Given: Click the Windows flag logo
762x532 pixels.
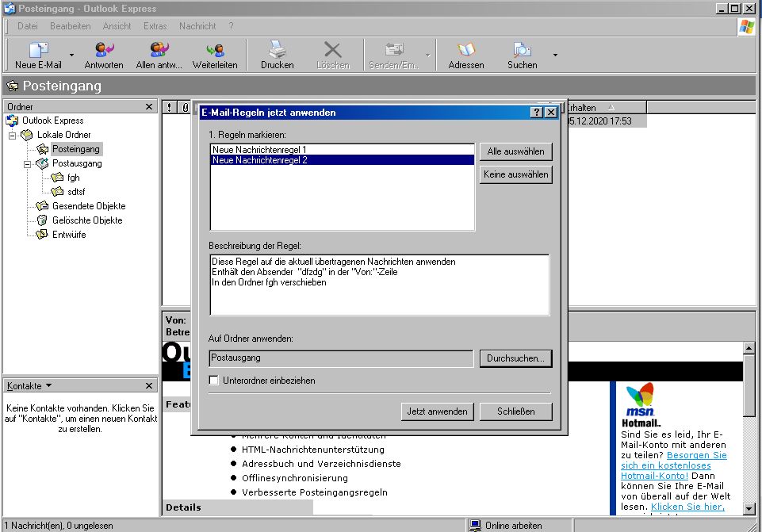Looking at the screenshot, I should (x=747, y=26).
